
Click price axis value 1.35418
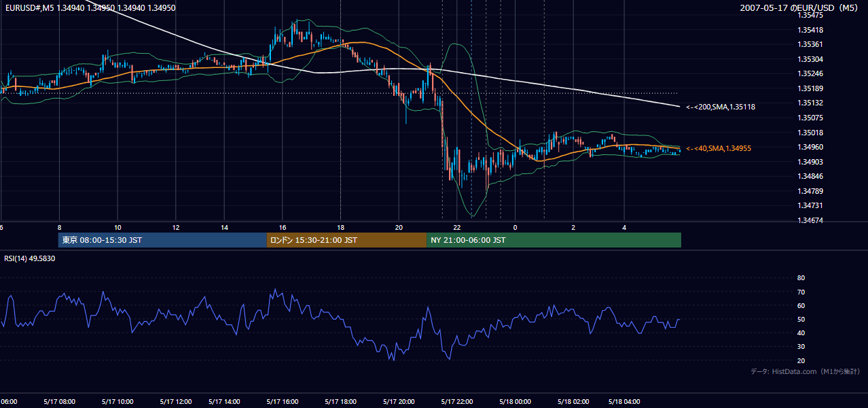coord(810,30)
